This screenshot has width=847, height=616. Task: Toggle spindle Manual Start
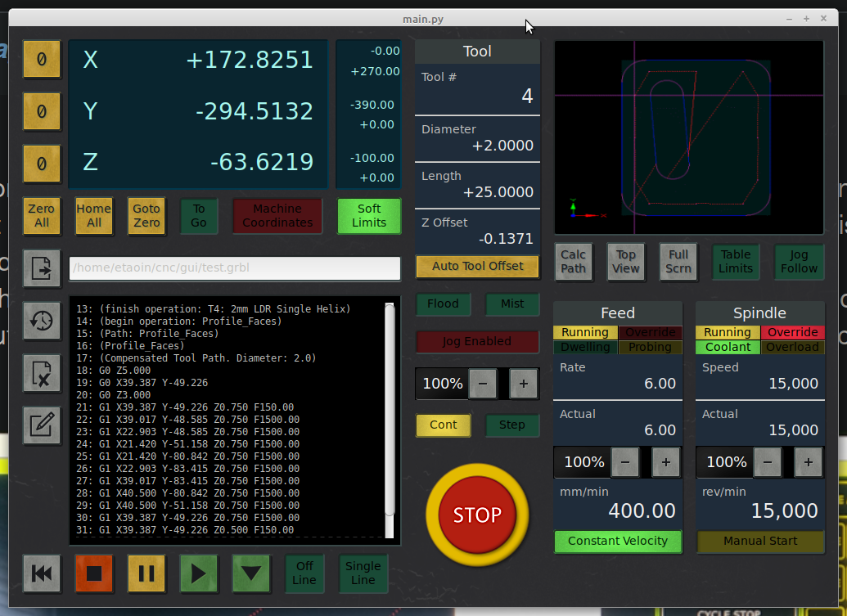click(x=760, y=542)
